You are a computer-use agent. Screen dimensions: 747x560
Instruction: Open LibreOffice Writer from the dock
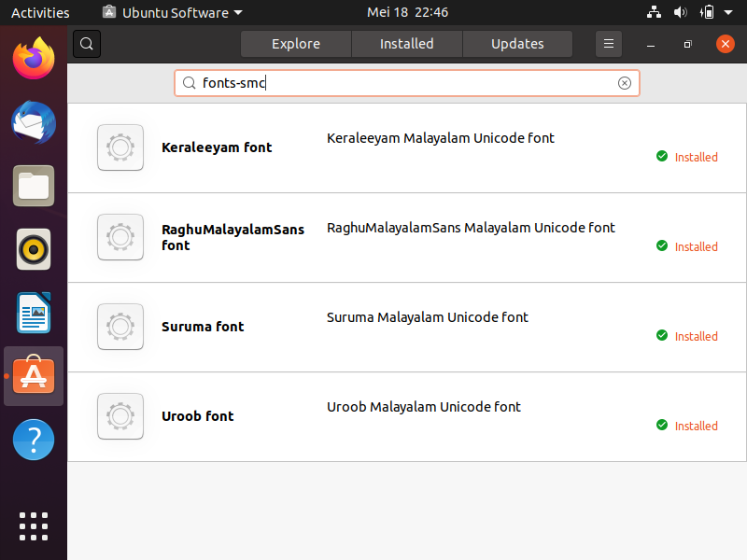34,313
